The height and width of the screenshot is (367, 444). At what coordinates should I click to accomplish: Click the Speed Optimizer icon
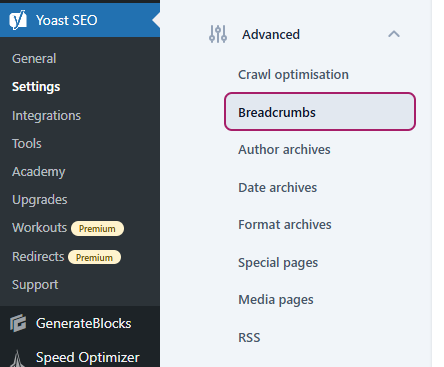tap(18, 359)
